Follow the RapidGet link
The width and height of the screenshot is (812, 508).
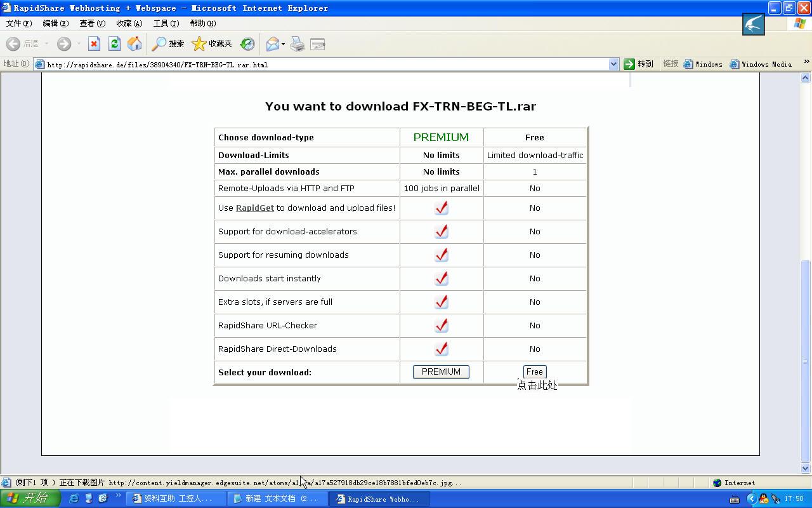point(254,208)
